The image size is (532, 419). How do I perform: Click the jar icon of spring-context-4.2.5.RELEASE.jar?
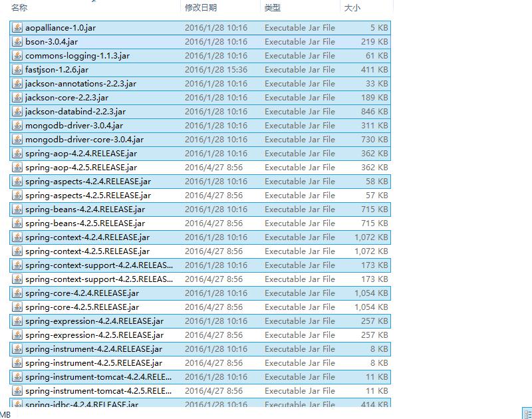17,251
